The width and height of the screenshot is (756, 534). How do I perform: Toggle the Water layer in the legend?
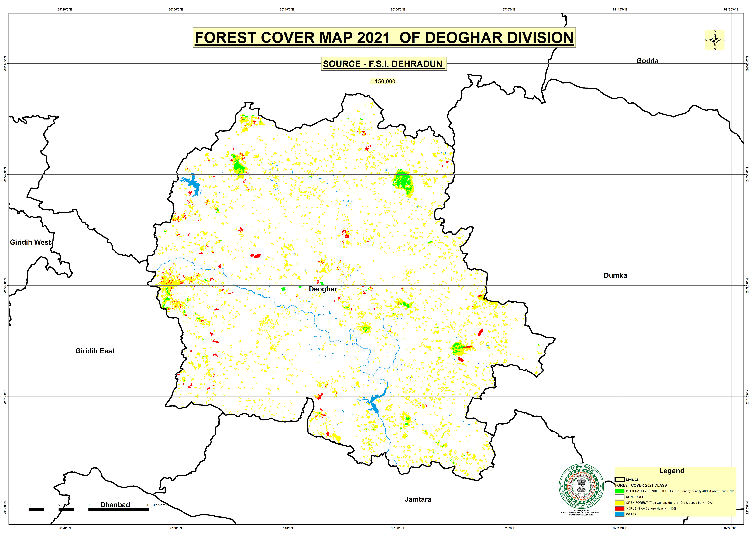click(634, 515)
